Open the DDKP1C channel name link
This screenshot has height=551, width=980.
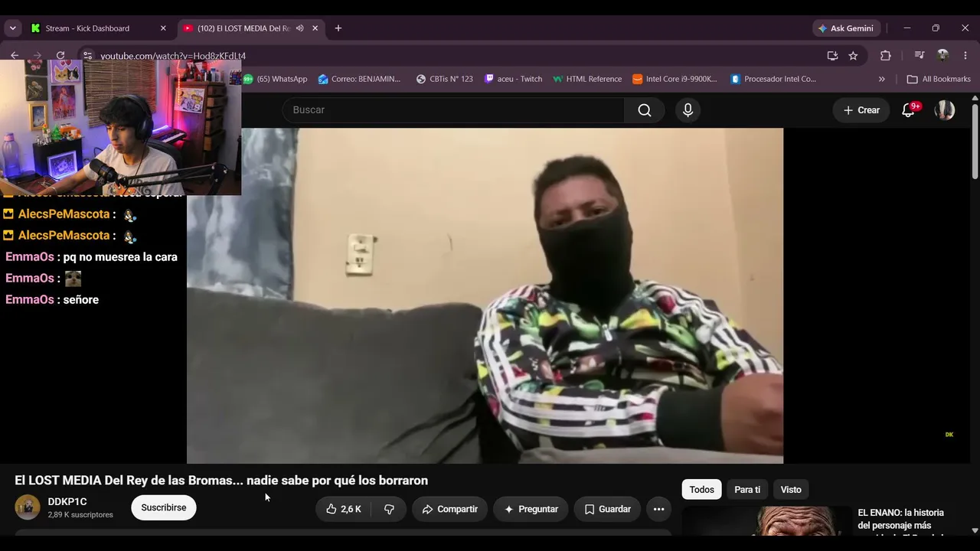(x=67, y=502)
